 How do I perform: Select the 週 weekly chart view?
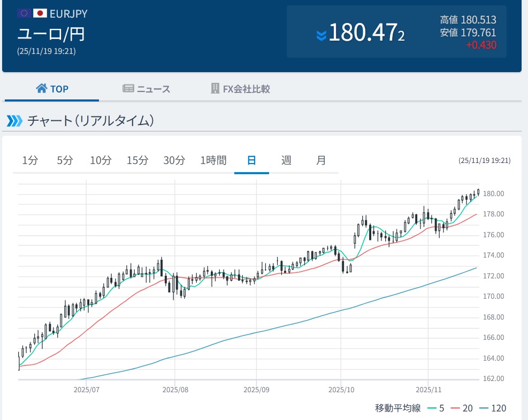pyautogui.click(x=286, y=160)
